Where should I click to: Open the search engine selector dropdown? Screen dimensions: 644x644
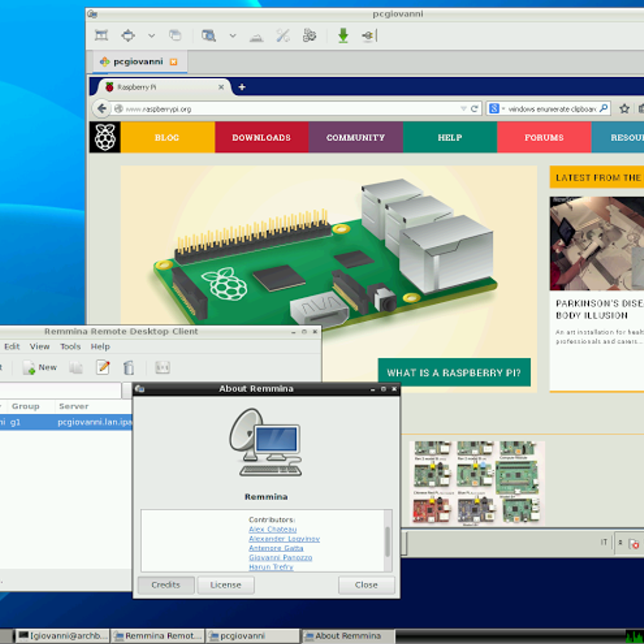(496, 109)
